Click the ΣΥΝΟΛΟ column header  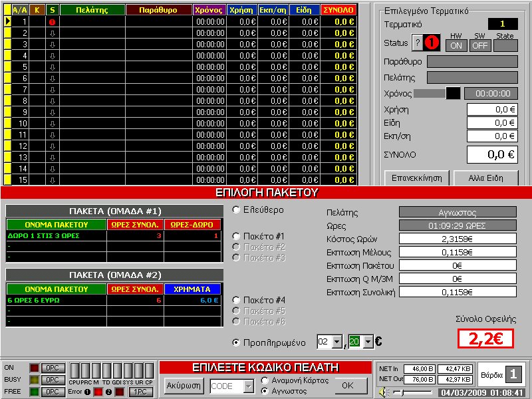[338, 11]
